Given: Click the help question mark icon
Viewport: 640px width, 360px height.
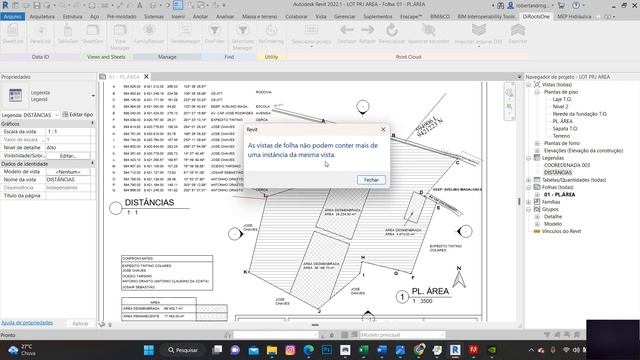Looking at the screenshot, I should (576, 5).
